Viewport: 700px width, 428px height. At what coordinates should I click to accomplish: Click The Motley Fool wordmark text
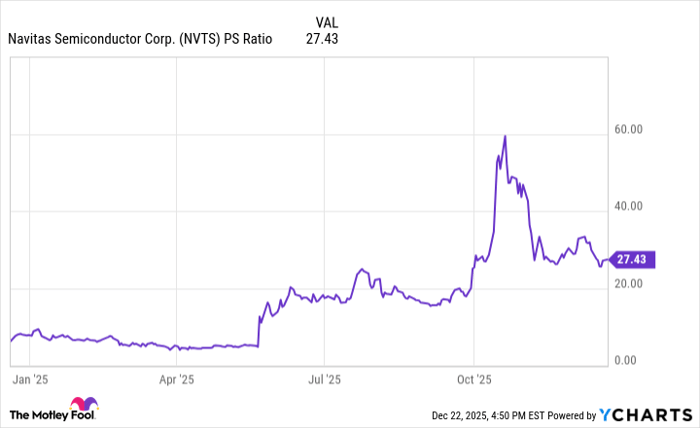(x=52, y=416)
